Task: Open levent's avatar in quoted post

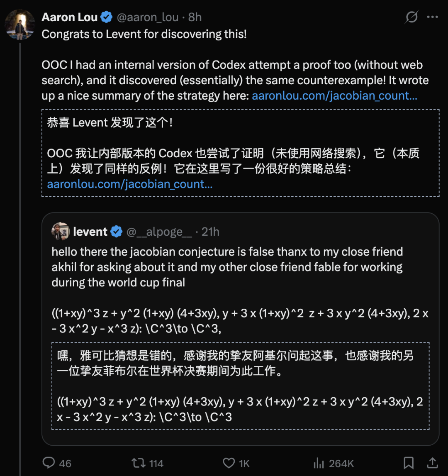Action: 61,231
